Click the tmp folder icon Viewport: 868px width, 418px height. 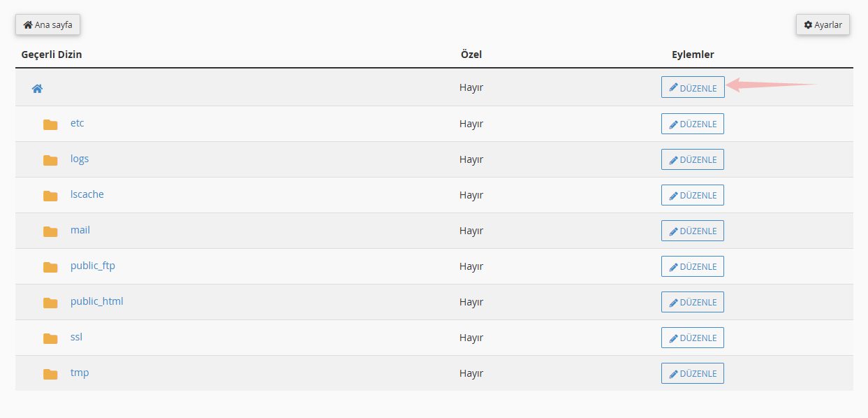(50, 374)
